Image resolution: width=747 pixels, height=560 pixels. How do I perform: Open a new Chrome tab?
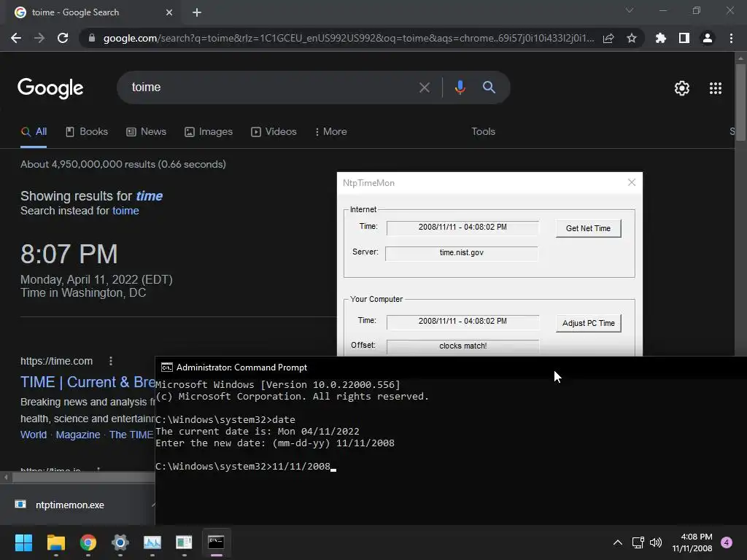click(197, 12)
